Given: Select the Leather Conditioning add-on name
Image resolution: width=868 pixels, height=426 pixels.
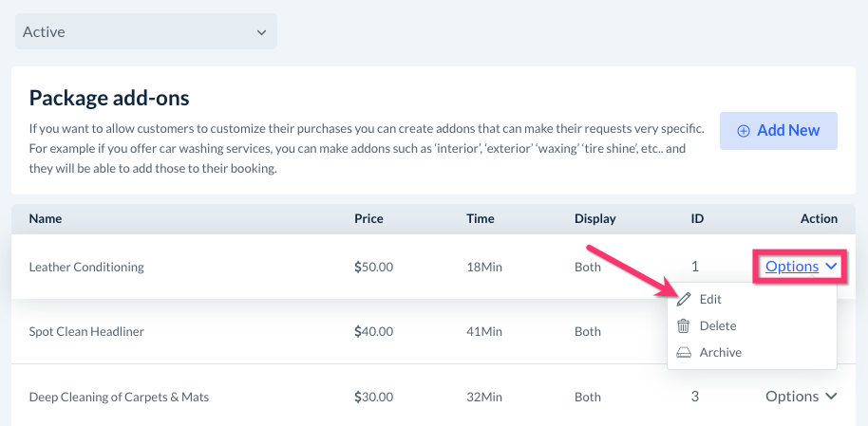Looking at the screenshot, I should [86, 267].
